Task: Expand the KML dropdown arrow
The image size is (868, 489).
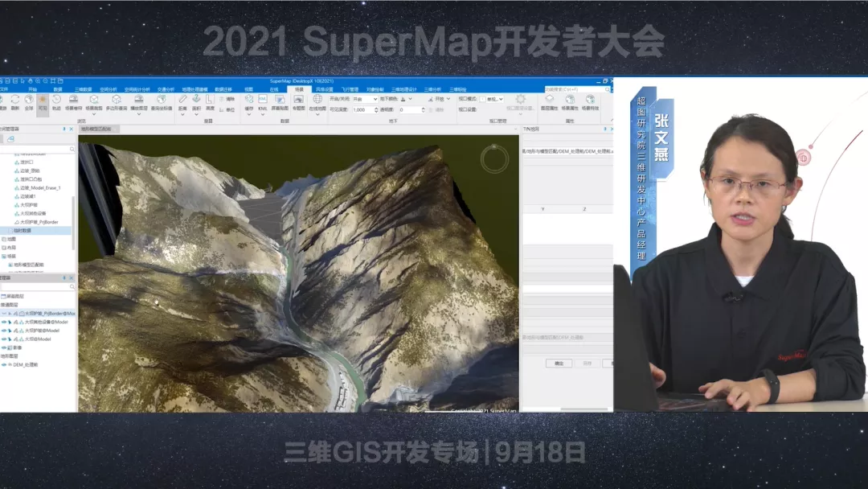Action: (262, 114)
